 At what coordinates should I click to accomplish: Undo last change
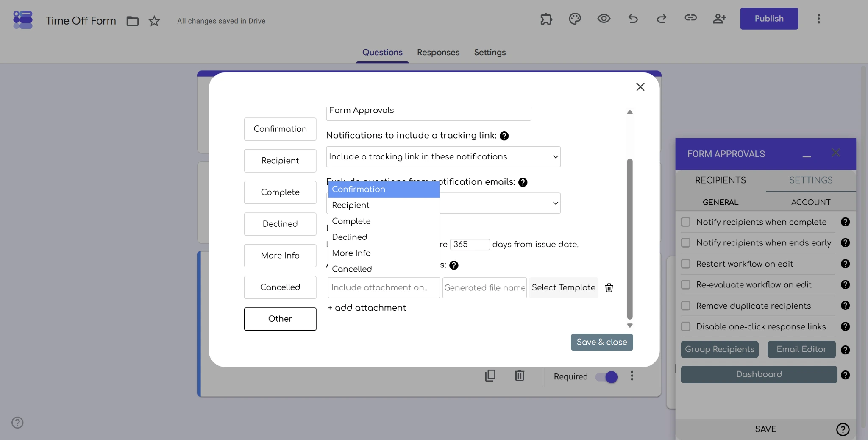click(633, 19)
